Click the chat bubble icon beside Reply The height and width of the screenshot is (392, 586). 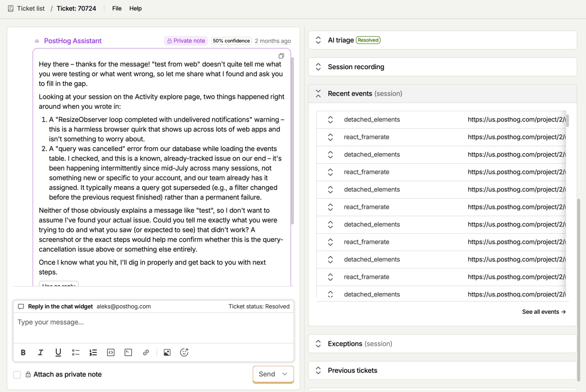point(21,307)
